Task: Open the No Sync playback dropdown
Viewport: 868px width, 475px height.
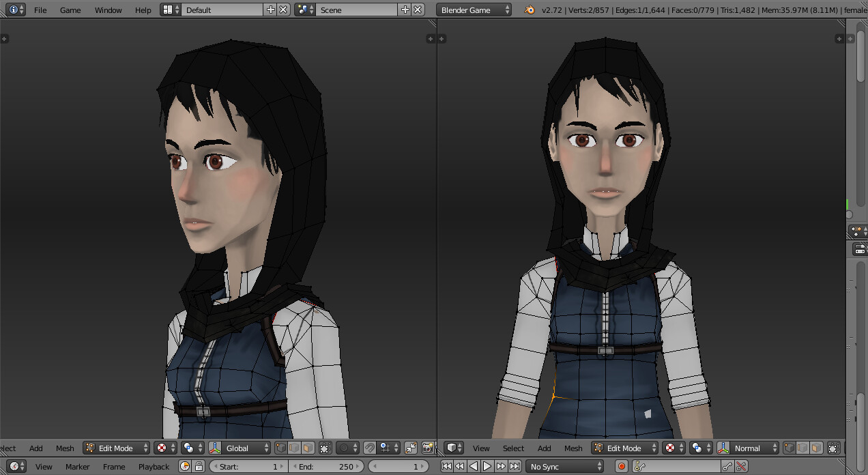Action: [x=564, y=466]
